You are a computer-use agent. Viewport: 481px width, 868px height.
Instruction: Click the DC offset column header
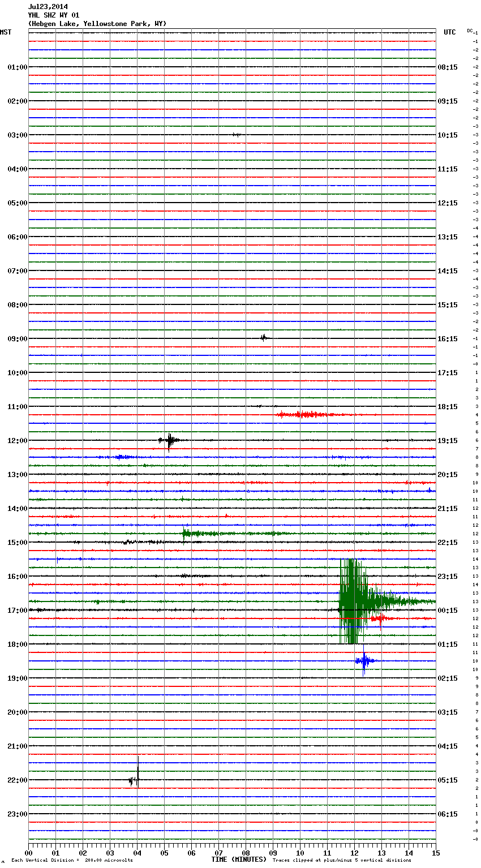(x=470, y=31)
